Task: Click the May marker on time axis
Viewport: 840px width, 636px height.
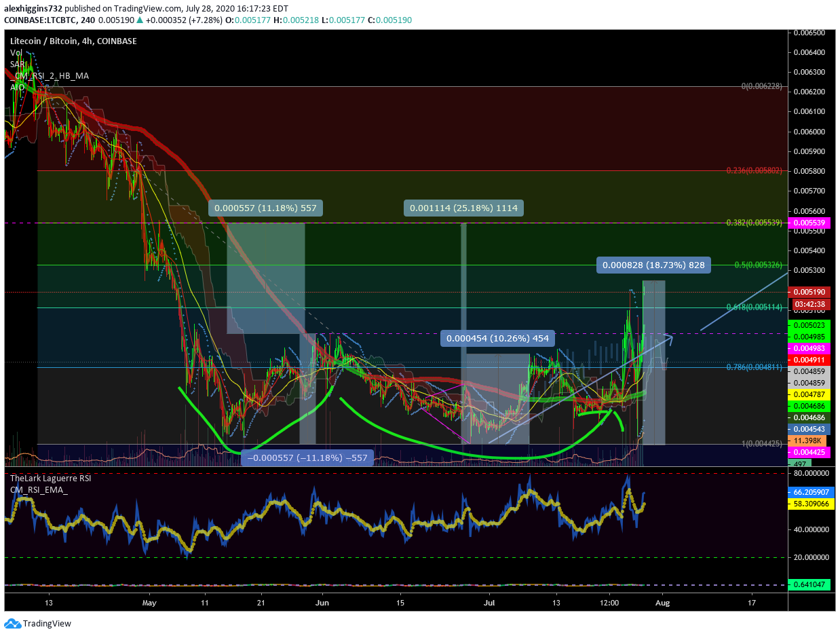Action: click(150, 602)
